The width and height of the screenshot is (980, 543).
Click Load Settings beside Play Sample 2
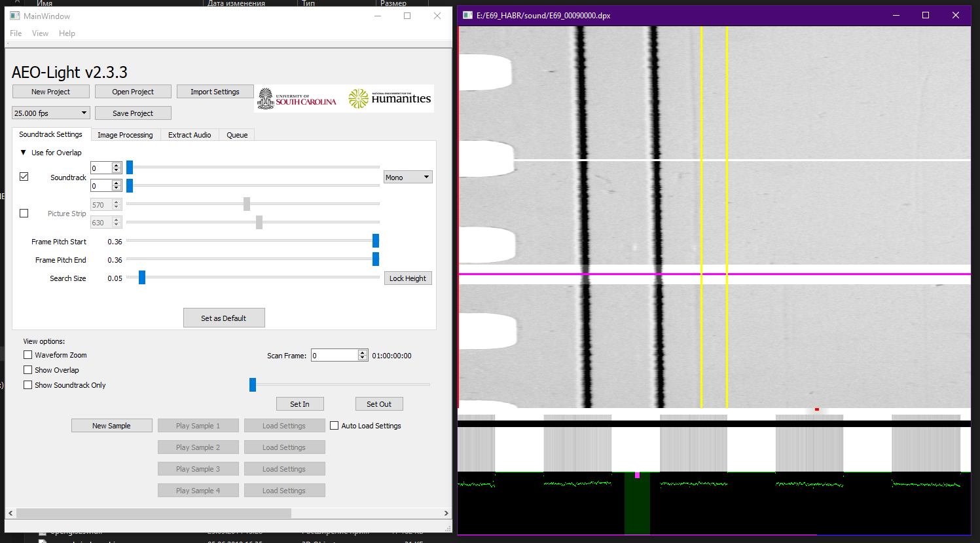pos(284,447)
